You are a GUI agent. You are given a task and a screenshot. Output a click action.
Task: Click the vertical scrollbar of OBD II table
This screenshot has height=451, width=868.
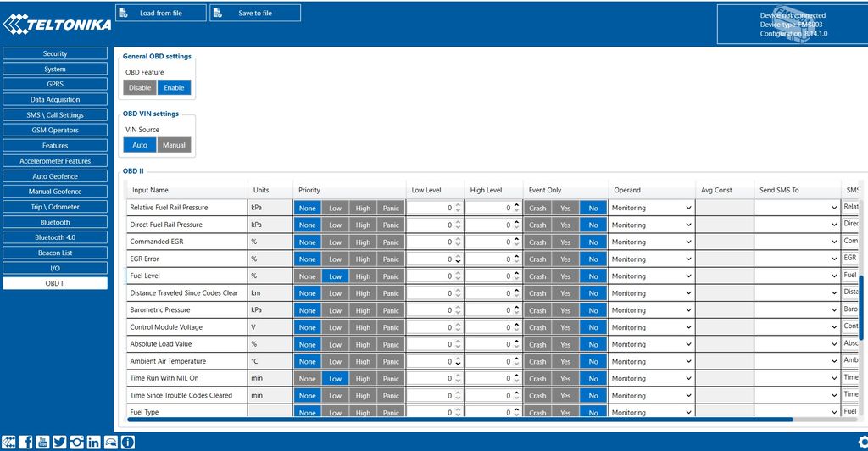(x=860, y=308)
